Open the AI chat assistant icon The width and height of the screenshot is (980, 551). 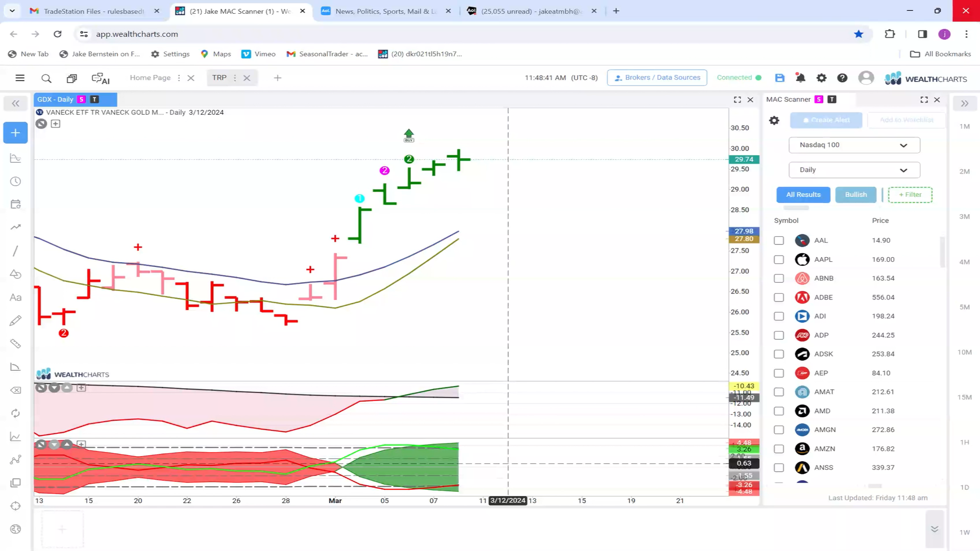point(101,78)
